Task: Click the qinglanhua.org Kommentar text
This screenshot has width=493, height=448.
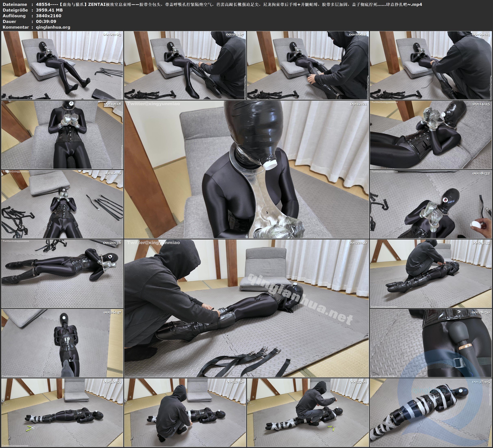Action: (53, 27)
